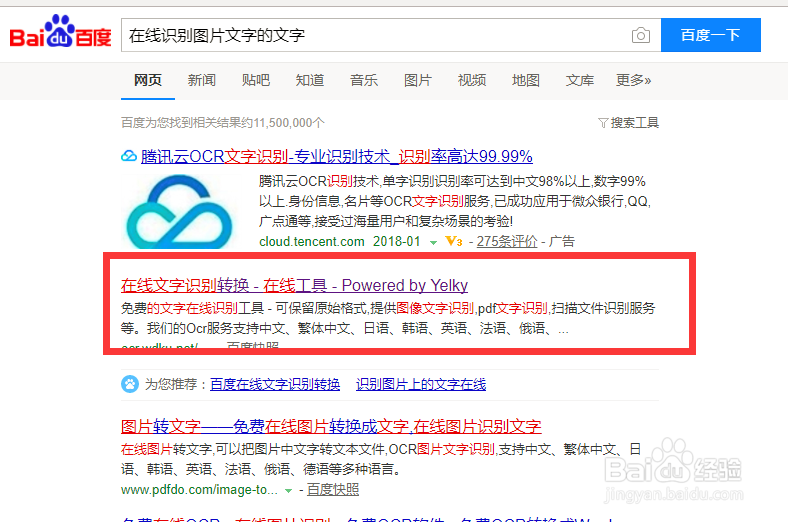Open the 275条评价 reviews link
Screen dimensions: 788x522
[507, 242]
